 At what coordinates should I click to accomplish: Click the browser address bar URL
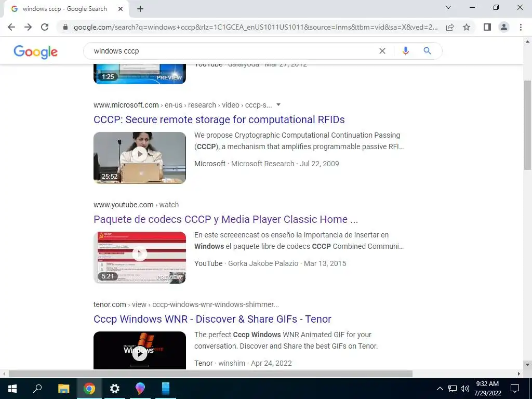coord(256,27)
